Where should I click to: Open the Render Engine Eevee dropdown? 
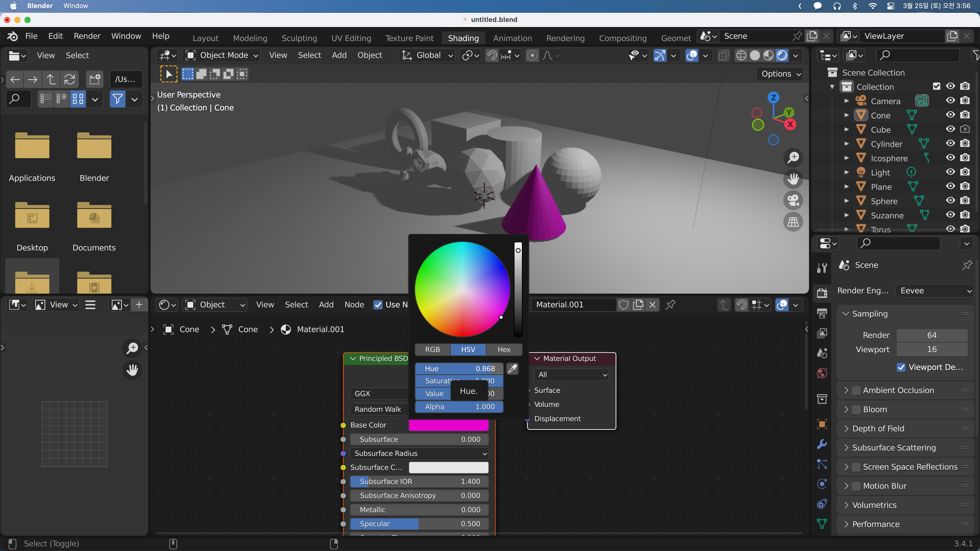[x=934, y=291]
